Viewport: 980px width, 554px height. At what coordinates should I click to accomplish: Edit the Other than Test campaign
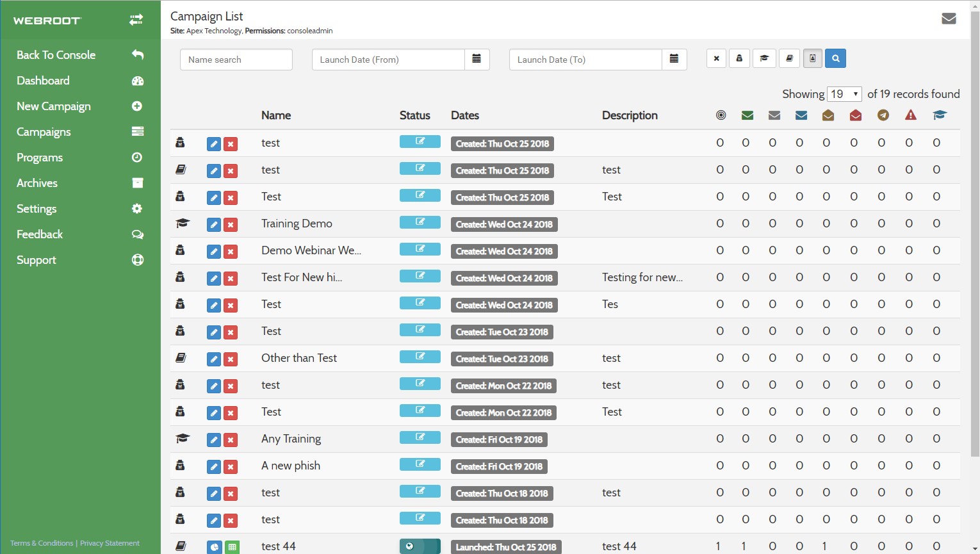pyautogui.click(x=214, y=359)
